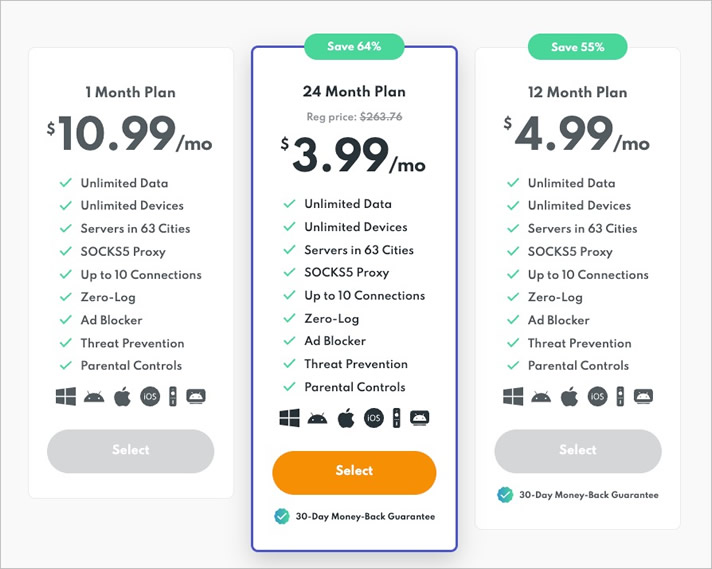Image resolution: width=712 pixels, height=569 pixels.
Task: Click Apple icon in the 12 Month Plan
Action: tap(569, 397)
